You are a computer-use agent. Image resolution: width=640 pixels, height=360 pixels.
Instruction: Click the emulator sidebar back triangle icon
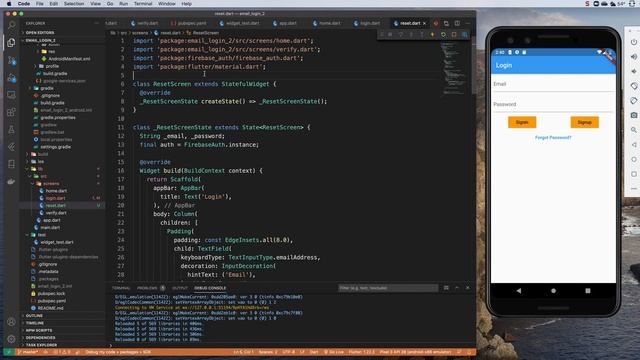tap(633, 145)
